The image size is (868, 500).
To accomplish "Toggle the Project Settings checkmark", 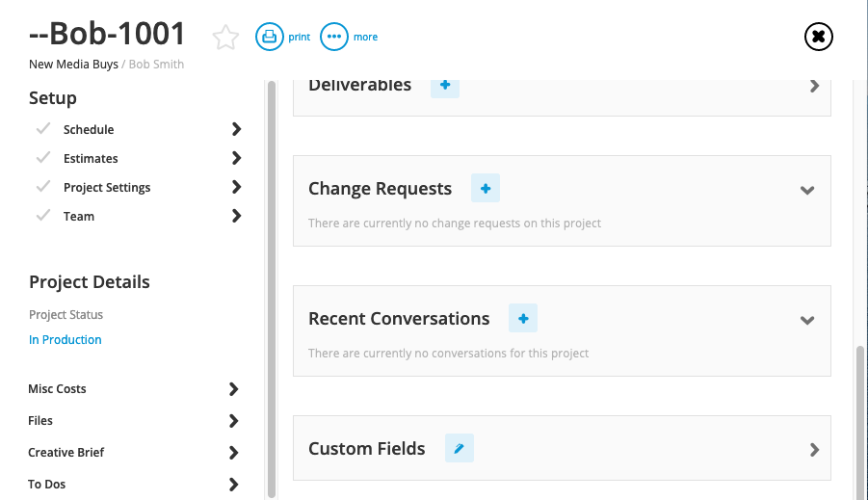I will pyautogui.click(x=43, y=186).
